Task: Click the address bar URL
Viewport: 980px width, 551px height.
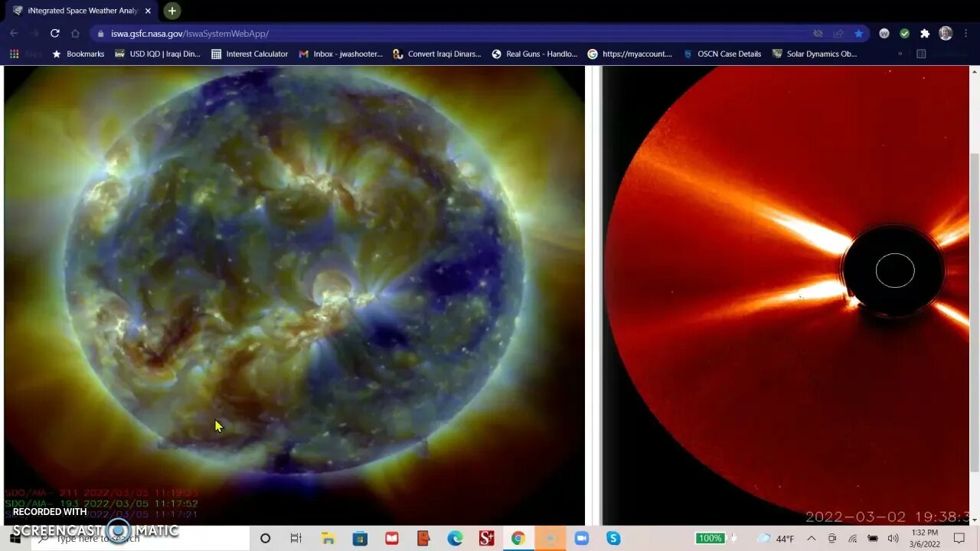Action: (x=190, y=34)
